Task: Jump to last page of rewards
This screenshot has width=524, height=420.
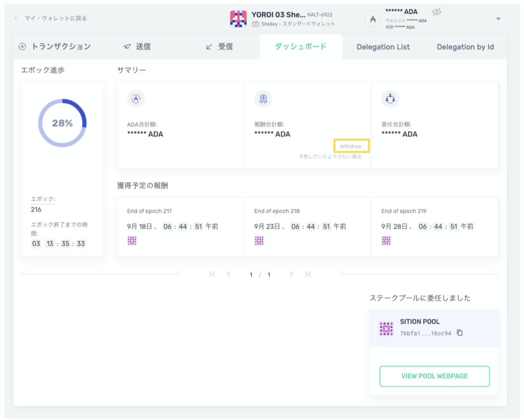Action: [308, 274]
